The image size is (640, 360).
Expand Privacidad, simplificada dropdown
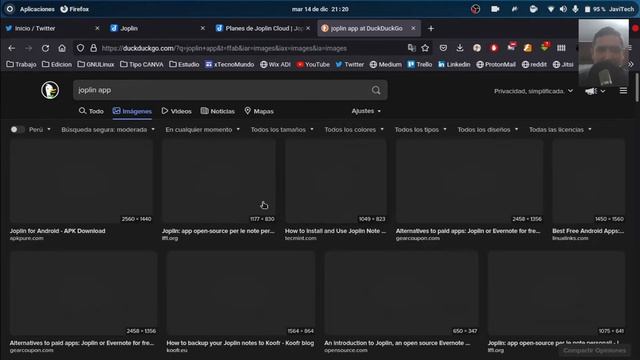click(x=533, y=91)
